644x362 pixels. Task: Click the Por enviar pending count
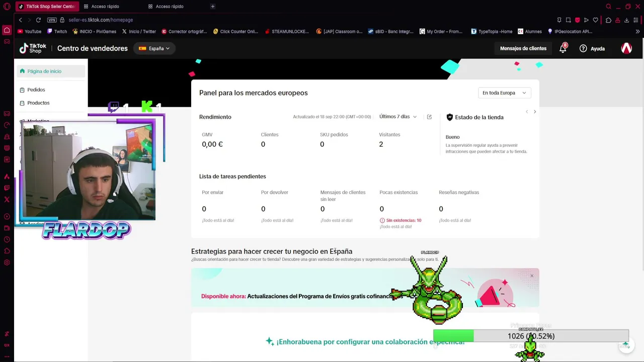204,209
